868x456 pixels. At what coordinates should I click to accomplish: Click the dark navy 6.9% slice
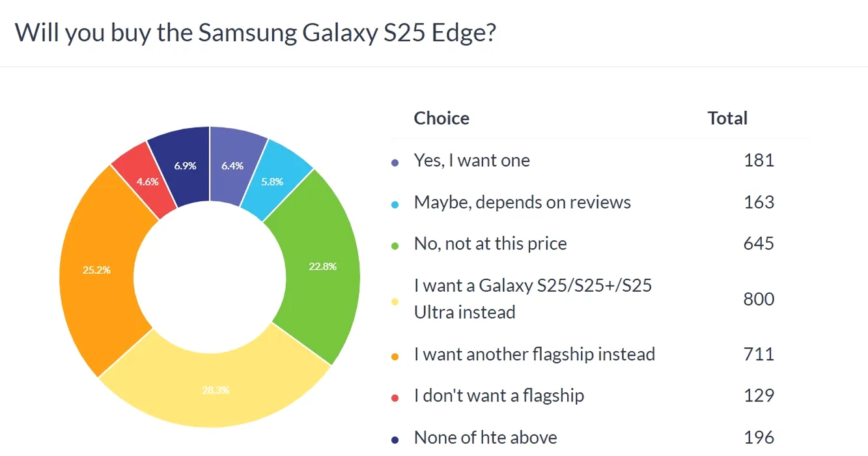point(185,165)
